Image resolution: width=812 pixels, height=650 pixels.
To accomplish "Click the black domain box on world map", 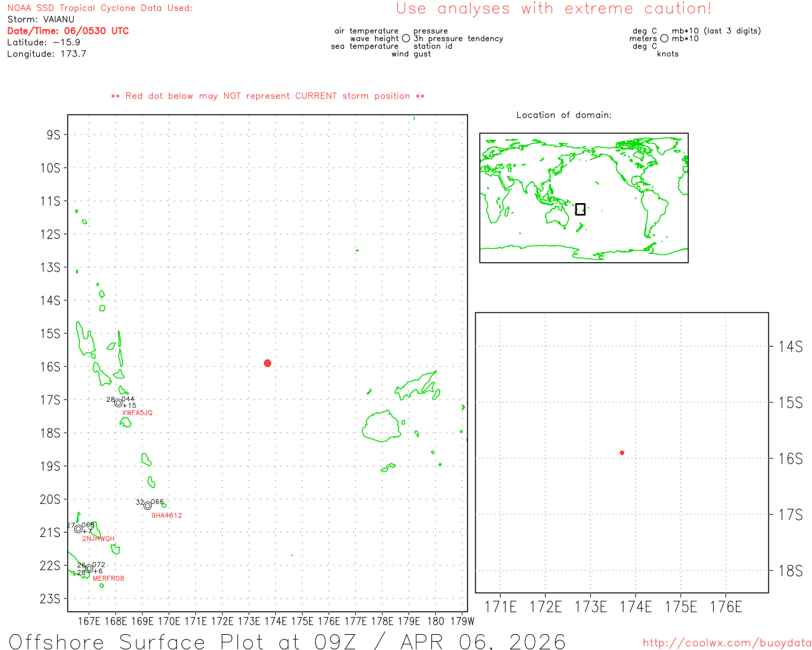I will tap(580, 209).
